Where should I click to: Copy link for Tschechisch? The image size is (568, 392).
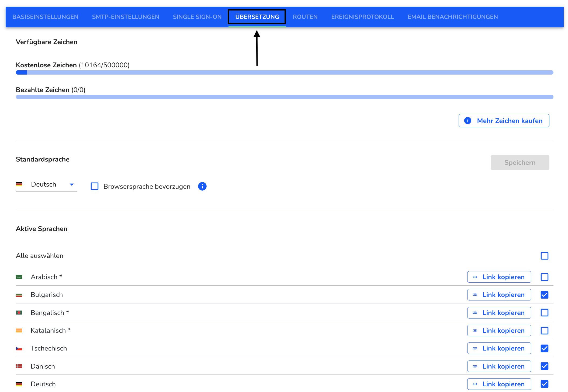tap(499, 348)
